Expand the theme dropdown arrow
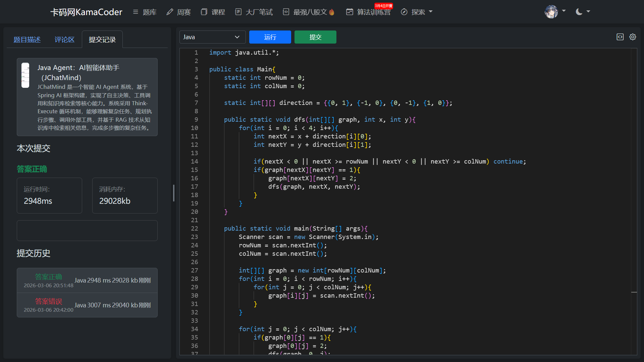The image size is (644, 362). point(588,11)
